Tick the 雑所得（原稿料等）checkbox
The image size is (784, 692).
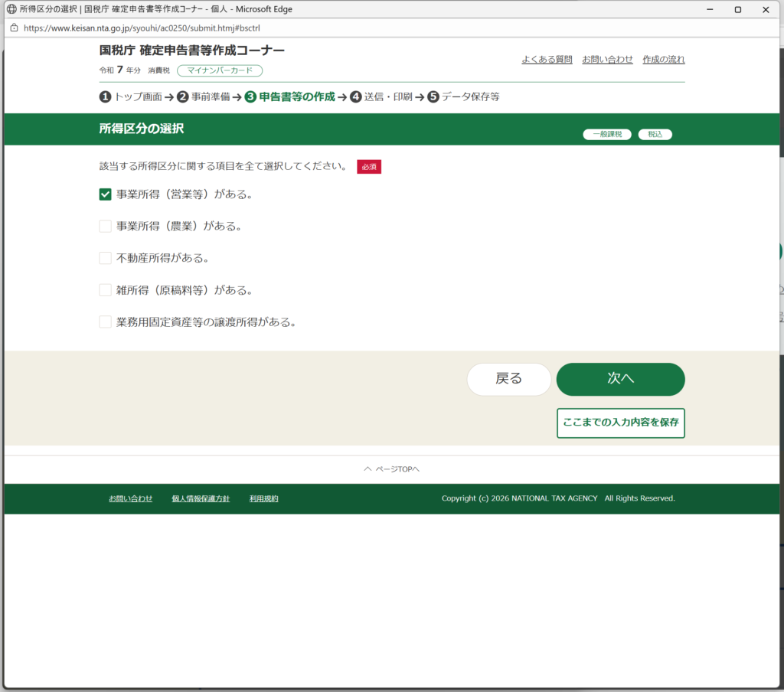pyautogui.click(x=106, y=290)
